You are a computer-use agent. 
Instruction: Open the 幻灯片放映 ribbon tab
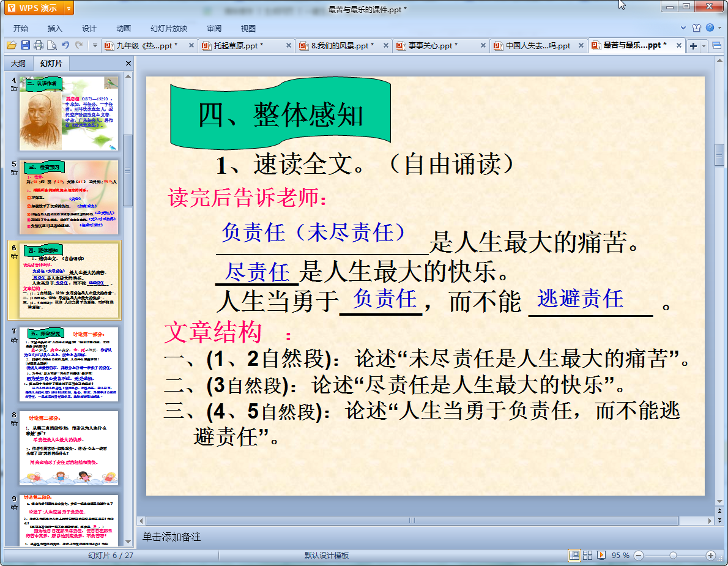[x=169, y=28]
